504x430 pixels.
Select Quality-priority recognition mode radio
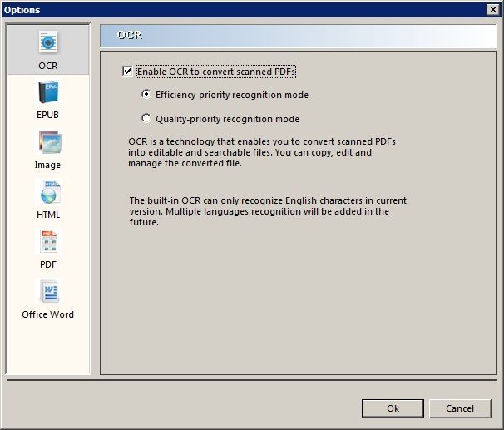click(146, 118)
